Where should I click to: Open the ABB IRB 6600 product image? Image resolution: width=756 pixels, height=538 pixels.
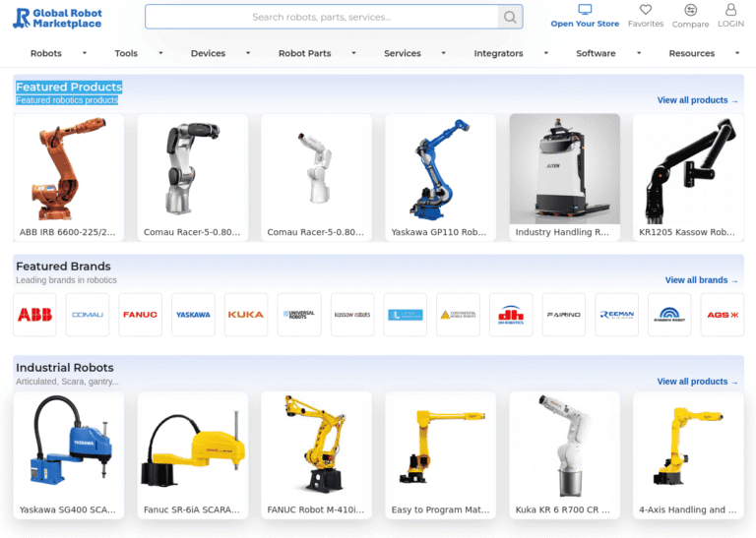[69, 169]
